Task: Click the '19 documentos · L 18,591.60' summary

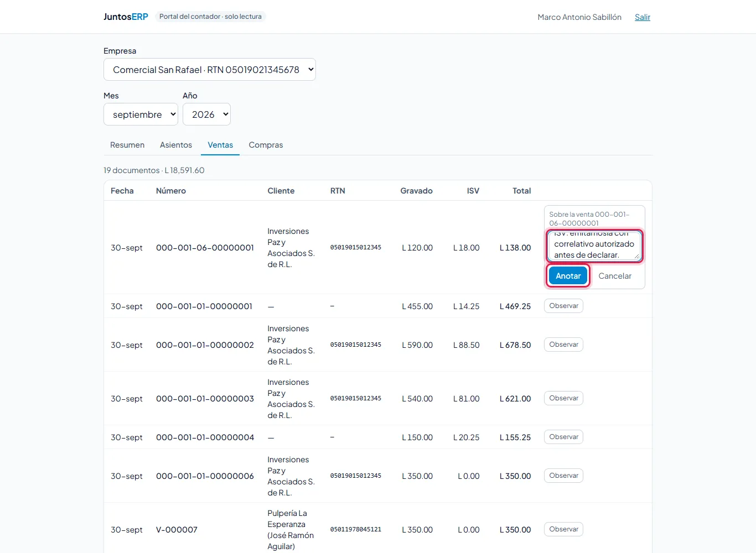Action: (x=154, y=170)
